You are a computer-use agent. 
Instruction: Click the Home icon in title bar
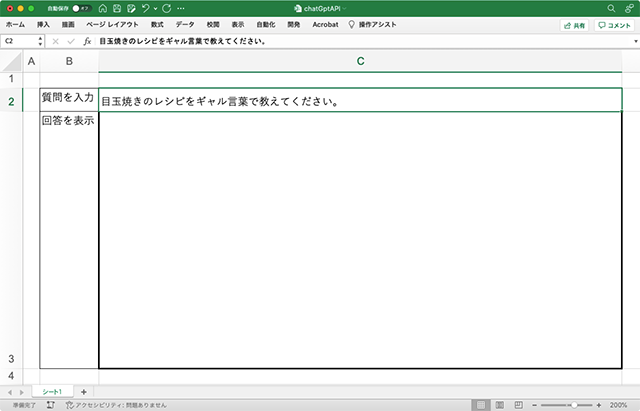click(102, 8)
